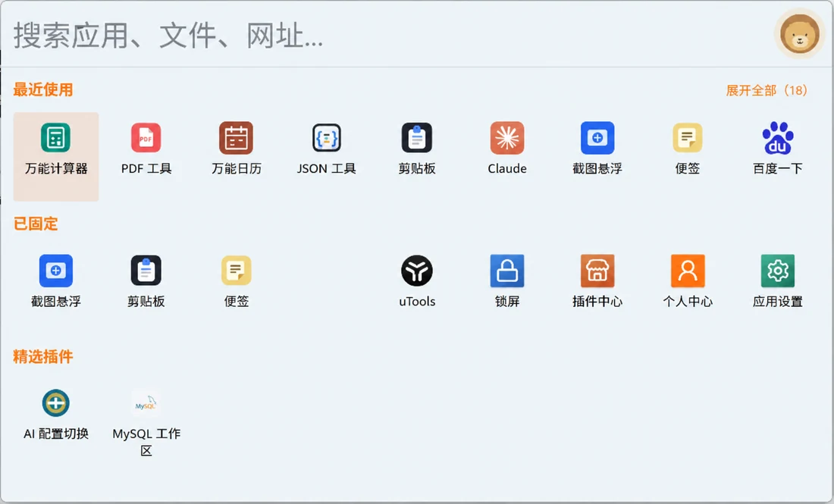The width and height of the screenshot is (834, 504).
Task: Open MySQL 工作区 plugin
Action: (146, 423)
